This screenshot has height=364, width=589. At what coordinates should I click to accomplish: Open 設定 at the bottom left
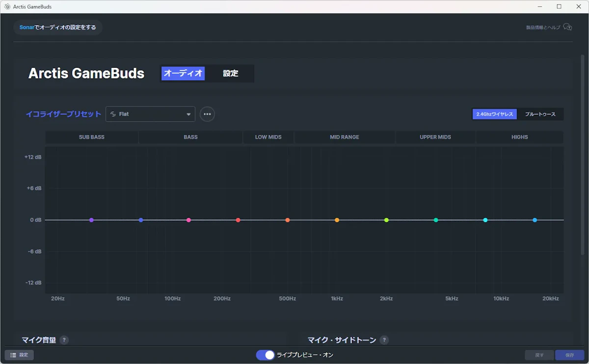[x=19, y=355]
